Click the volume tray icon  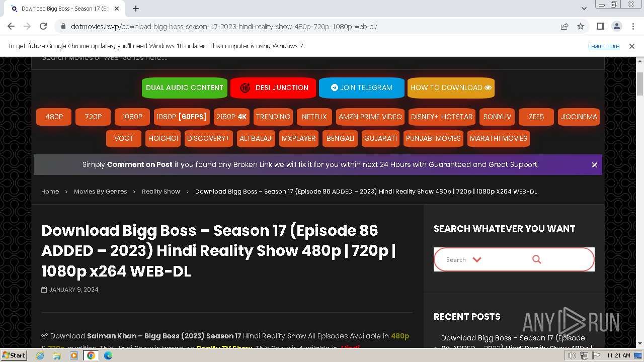pos(572,356)
